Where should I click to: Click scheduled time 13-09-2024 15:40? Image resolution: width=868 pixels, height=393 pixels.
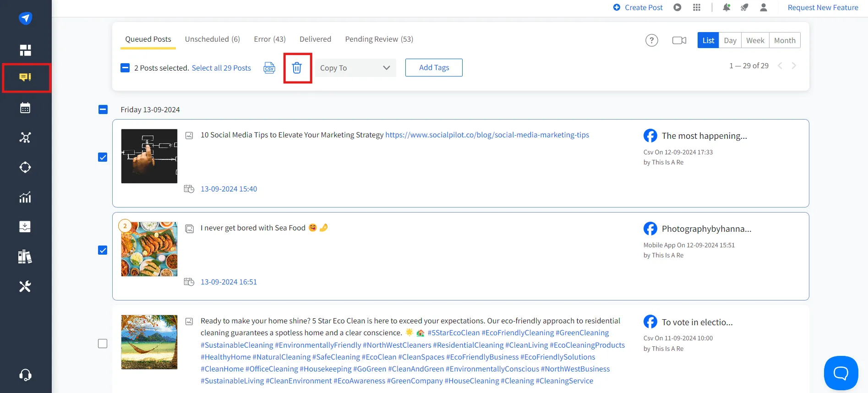[229, 189]
